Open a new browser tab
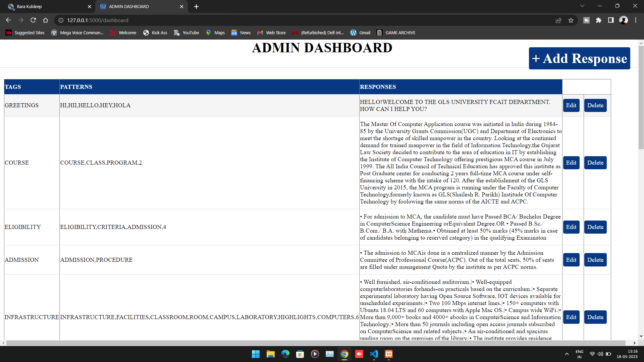Screen dimensions: 644x362 196,6
